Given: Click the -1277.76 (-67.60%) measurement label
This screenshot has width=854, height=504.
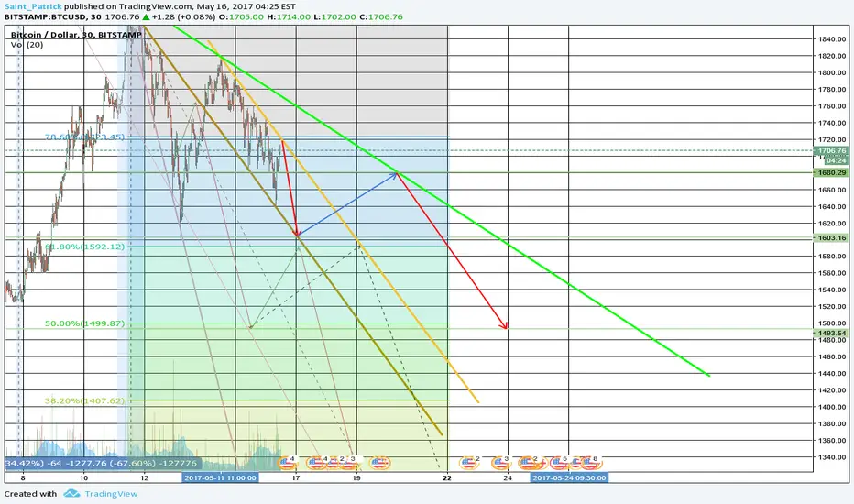Looking at the screenshot, I should pos(111,464).
